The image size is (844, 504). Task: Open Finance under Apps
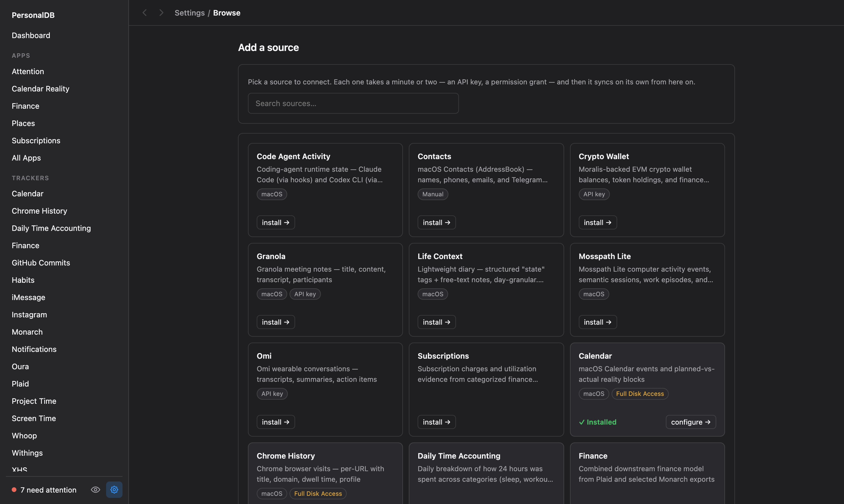tap(25, 106)
